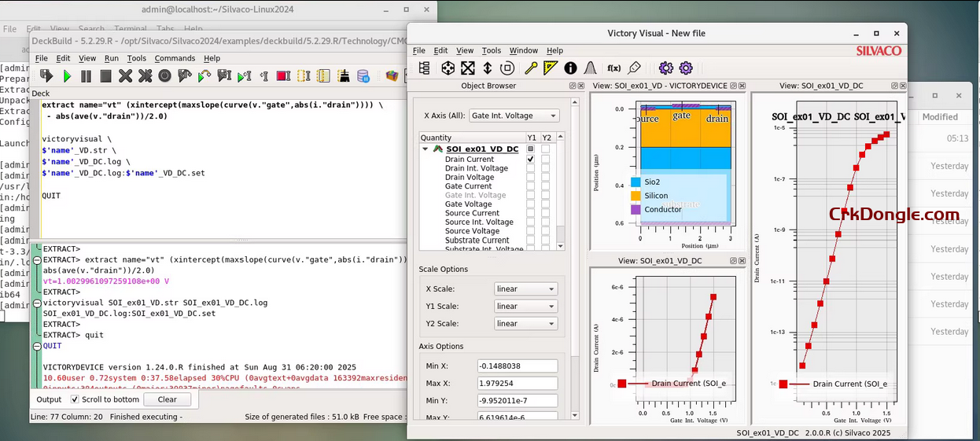Click the ruler measurement tool icon
Image resolution: width=980 pixels, height=441 pixels.
[551, 68]
